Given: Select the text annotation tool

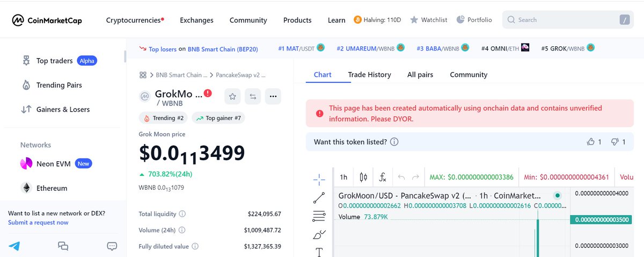Looking at the screenshot, I should [319, 251].
